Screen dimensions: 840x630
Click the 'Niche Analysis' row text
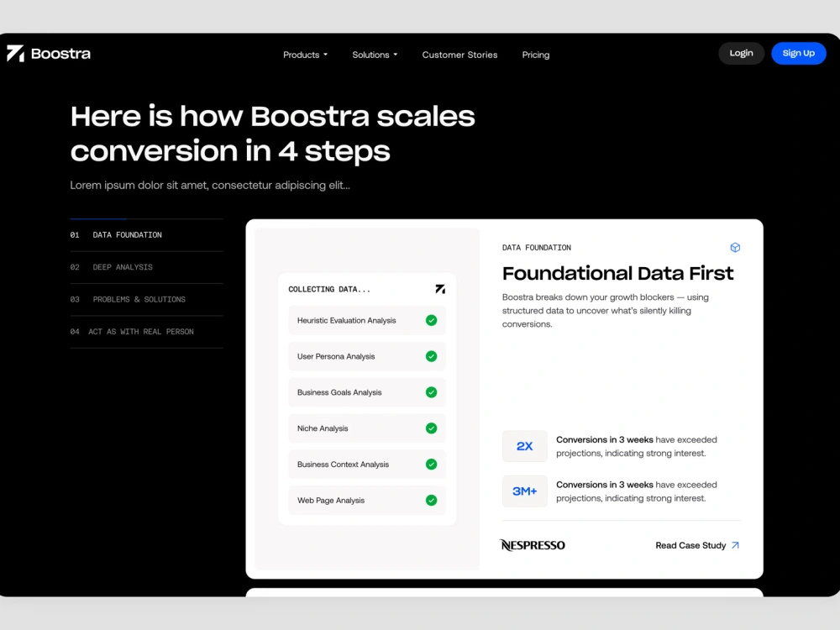pyautogui.click(x=323, y=428)
